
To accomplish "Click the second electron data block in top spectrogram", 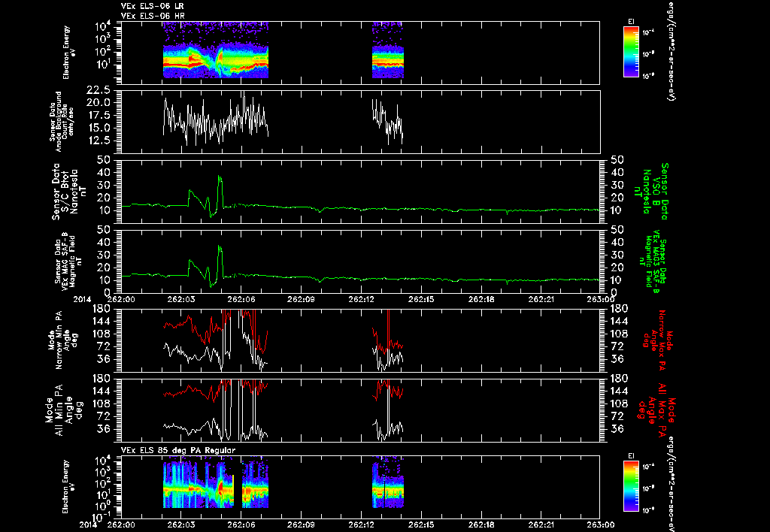I will 388,50.
